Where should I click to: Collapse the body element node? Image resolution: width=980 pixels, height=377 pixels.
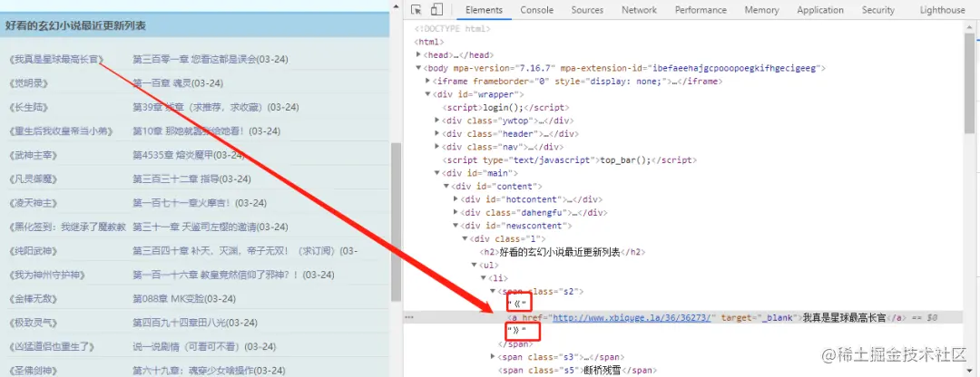pos(418,68)
